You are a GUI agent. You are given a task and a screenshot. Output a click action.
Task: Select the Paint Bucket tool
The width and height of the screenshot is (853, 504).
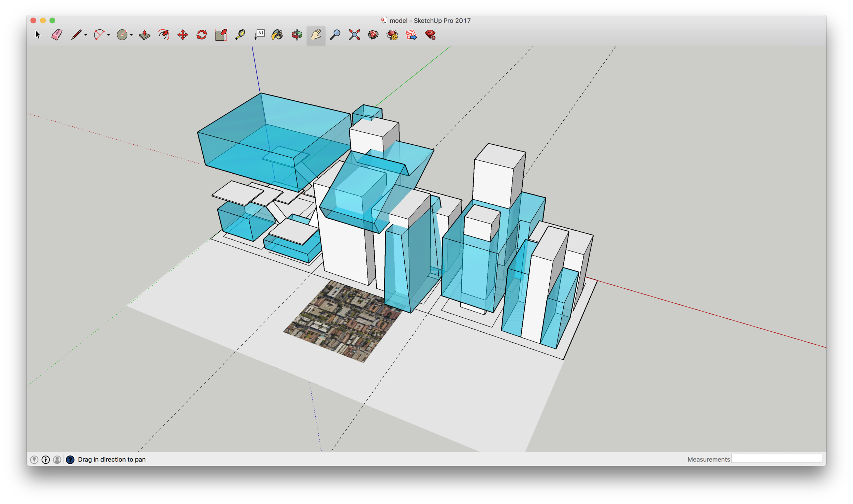coord(277,35)
